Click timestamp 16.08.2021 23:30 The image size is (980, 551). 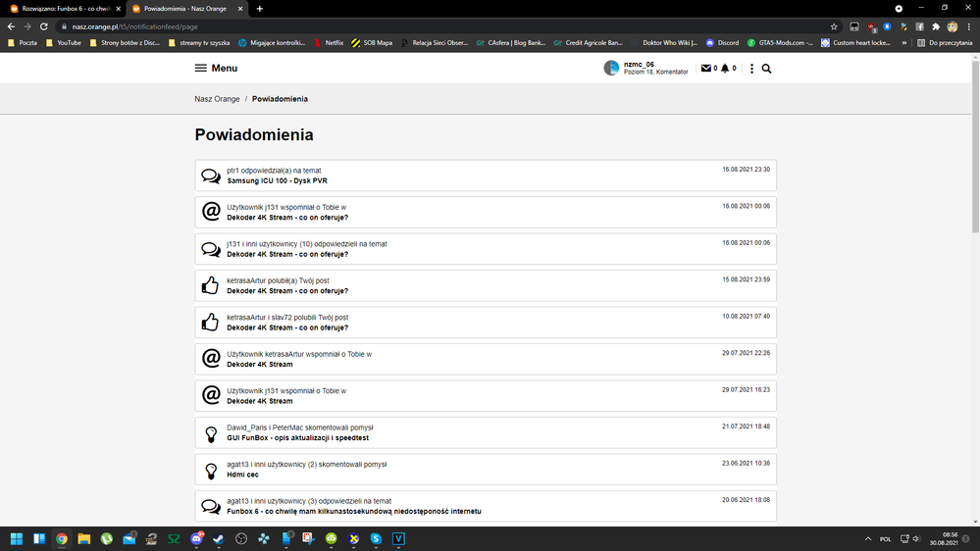point(747,170)
